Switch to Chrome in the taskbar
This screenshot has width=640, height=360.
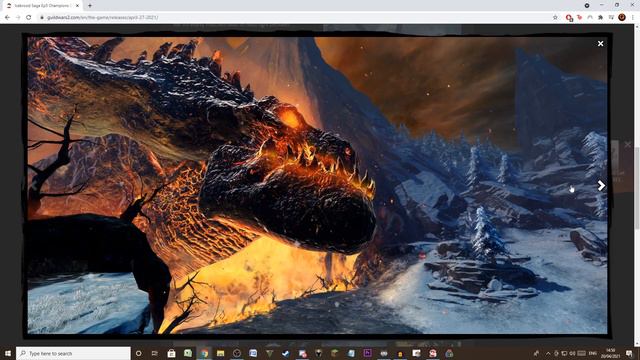click(204, 353)
